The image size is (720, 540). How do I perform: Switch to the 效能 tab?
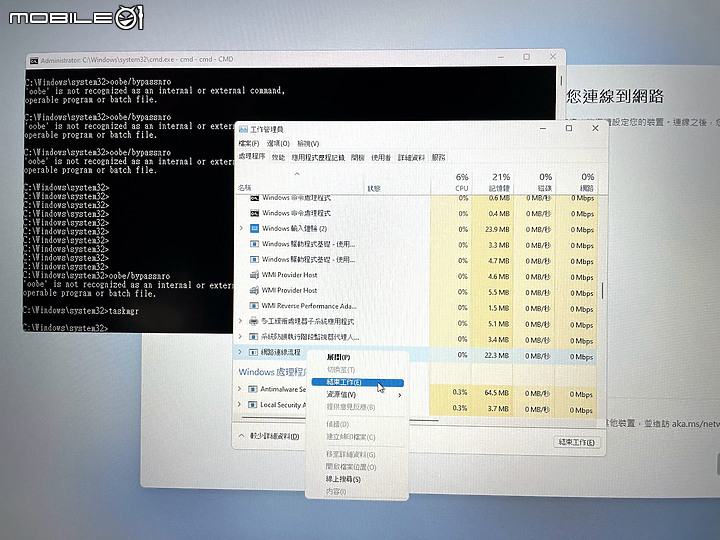point(278,158)
